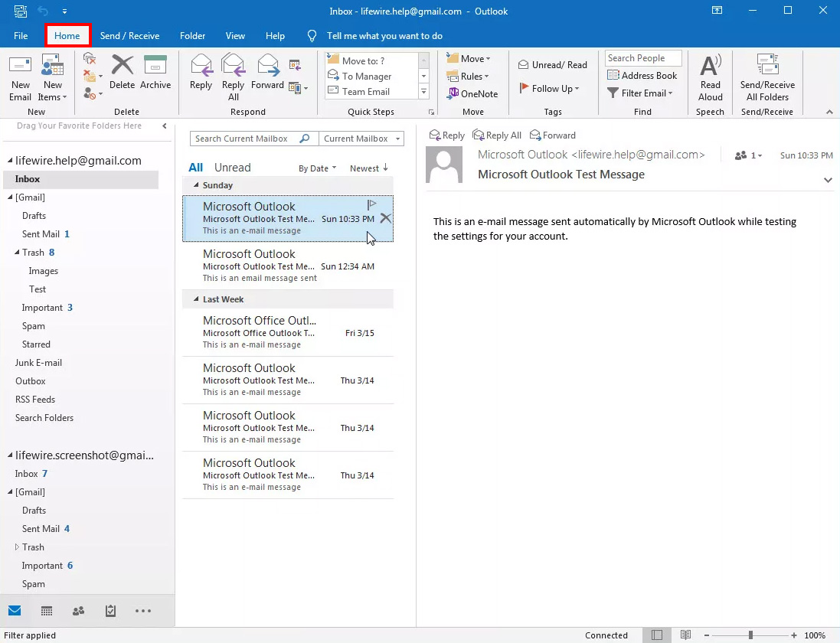
Task: Click the New Email icon
Action: [21, 77]
